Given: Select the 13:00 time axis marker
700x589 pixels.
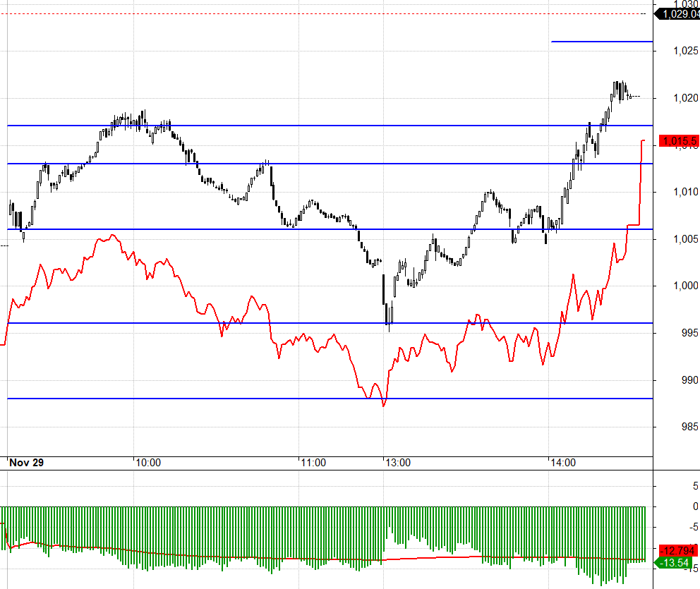Looking at the screenshot, I should tap(397, 463).
